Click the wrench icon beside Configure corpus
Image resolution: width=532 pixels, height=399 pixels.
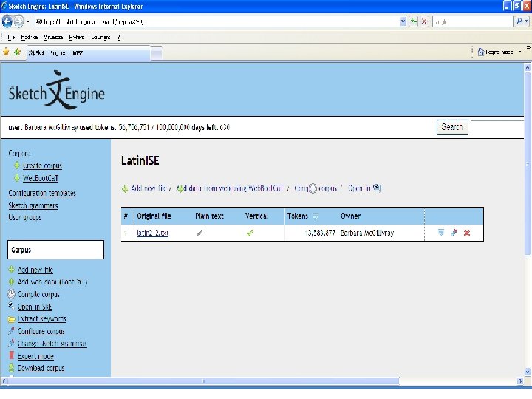tap(12, 331)
